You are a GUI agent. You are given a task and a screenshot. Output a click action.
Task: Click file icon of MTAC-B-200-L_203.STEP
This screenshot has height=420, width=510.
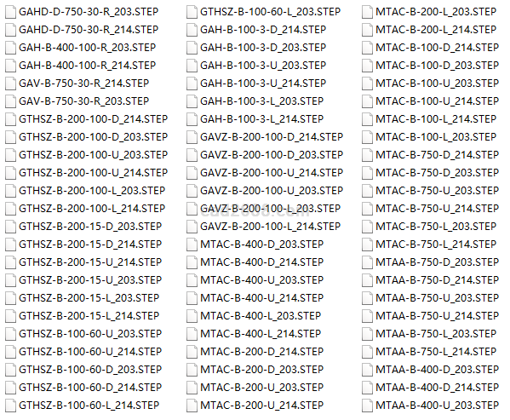click(367, 12)
